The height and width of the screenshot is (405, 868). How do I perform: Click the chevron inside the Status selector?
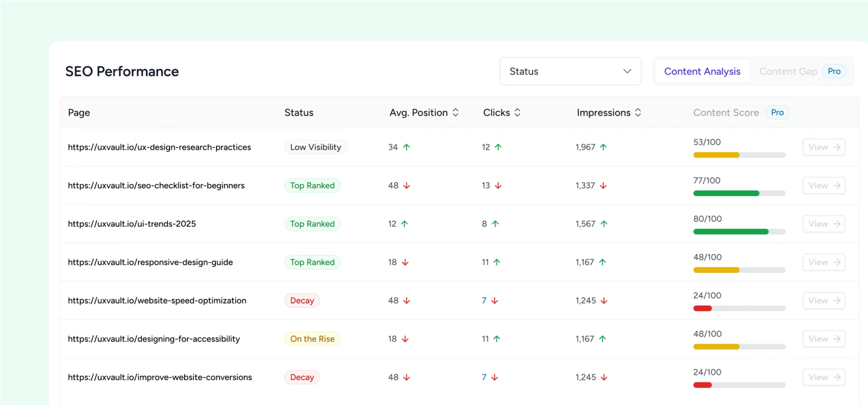pos(627,71)
